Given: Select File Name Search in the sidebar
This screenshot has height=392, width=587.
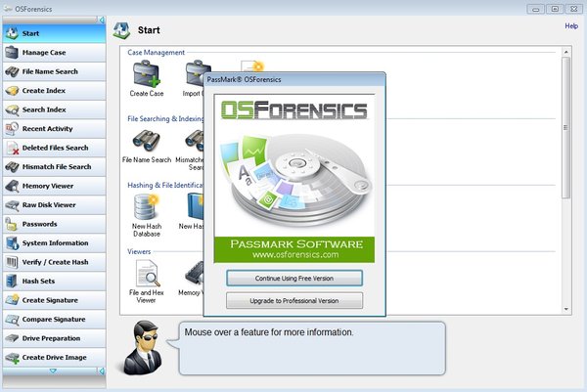Looking at the screenshot, I should click(x=54, y=71).
